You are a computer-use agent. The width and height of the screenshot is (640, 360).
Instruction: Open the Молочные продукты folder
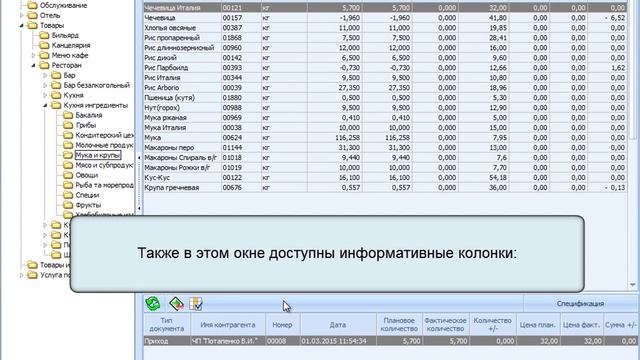(104, 145)
